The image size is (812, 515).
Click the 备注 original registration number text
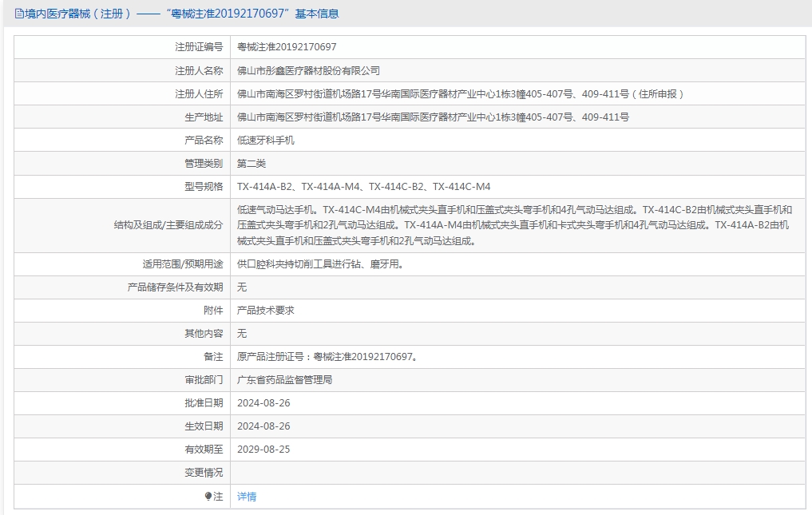pyautogui.click(x=327, y=356)
